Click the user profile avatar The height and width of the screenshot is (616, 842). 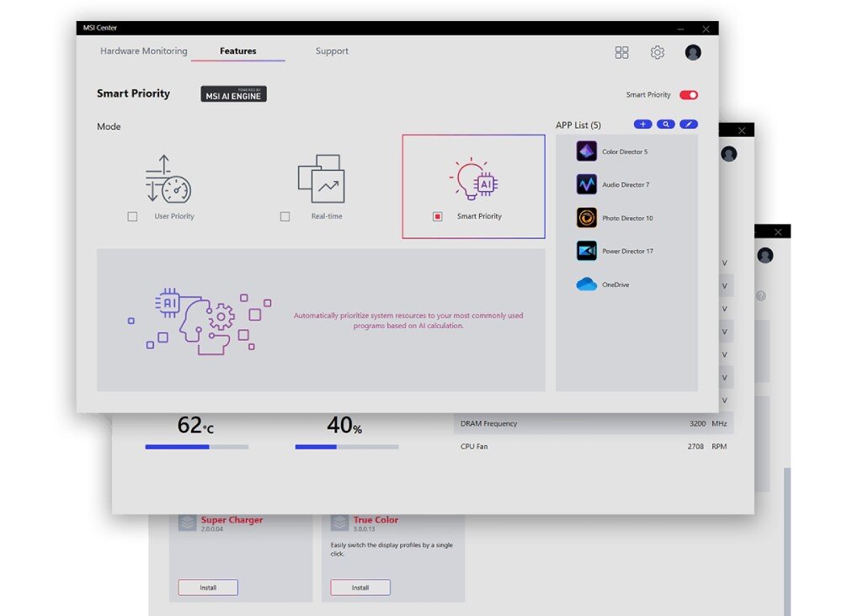pos(693,52)
